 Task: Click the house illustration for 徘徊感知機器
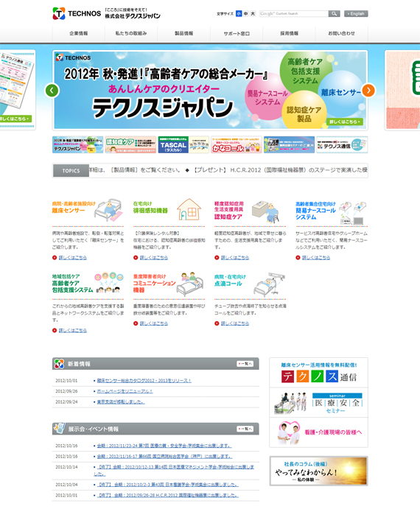[189, 209]
